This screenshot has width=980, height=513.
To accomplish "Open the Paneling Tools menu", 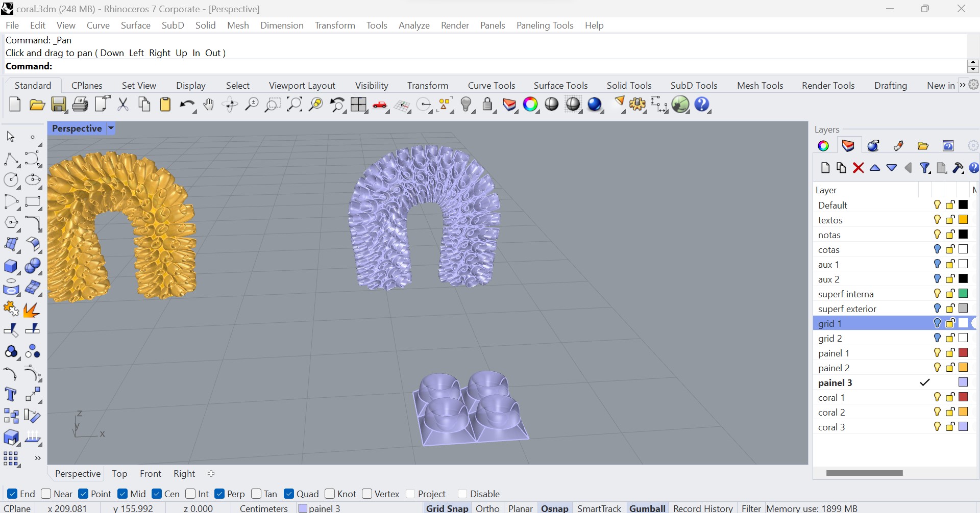I will 545,25.
